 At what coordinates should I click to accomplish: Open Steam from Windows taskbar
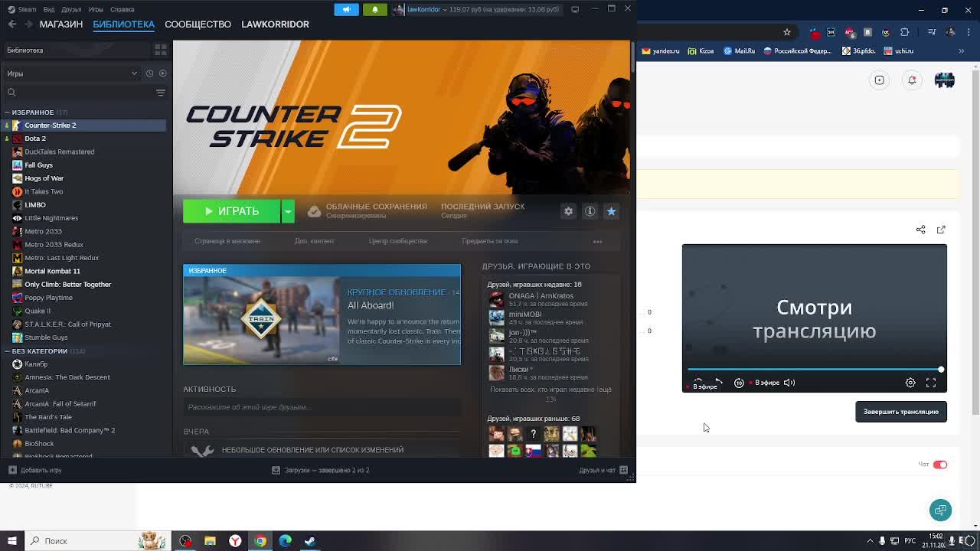click(310, 541)
